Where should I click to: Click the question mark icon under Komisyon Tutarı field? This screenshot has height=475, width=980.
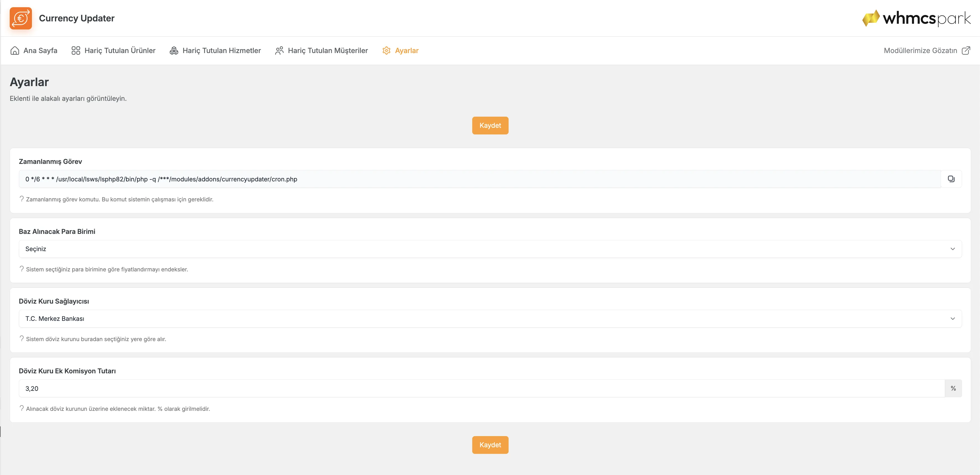click(x=22, y=408)
